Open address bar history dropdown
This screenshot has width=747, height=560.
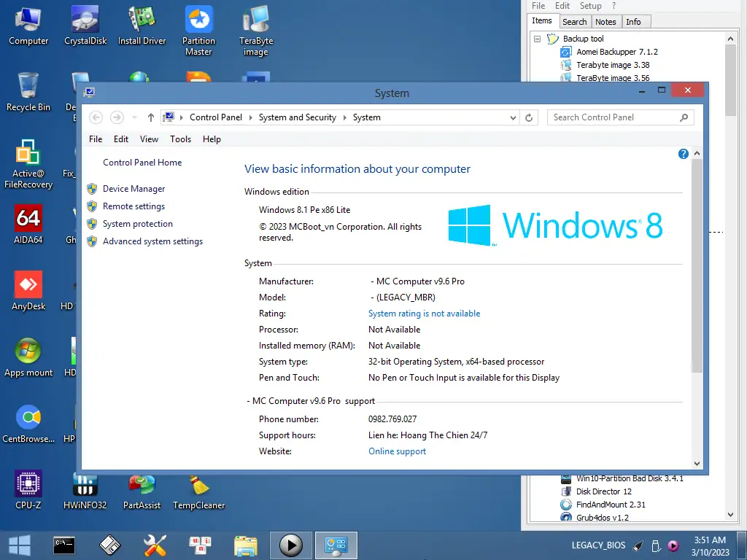[513, 117]
